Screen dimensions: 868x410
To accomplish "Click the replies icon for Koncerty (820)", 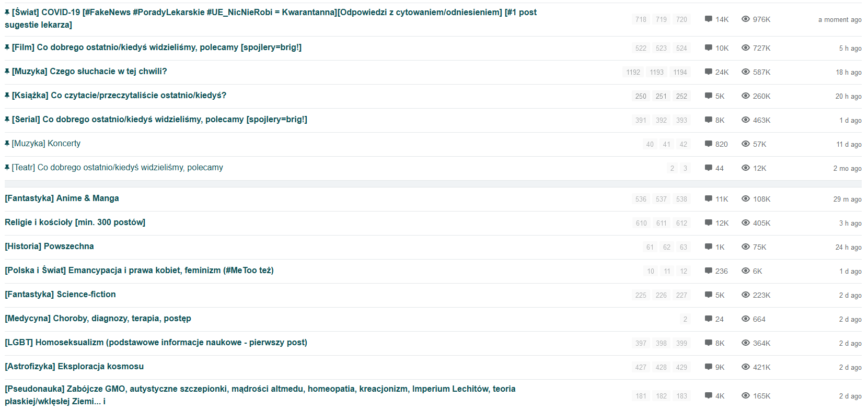I will (x=709, y=144).
